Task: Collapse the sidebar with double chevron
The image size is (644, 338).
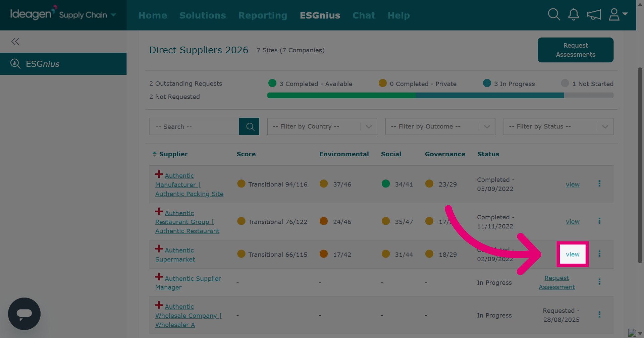Action: point(15,42)
